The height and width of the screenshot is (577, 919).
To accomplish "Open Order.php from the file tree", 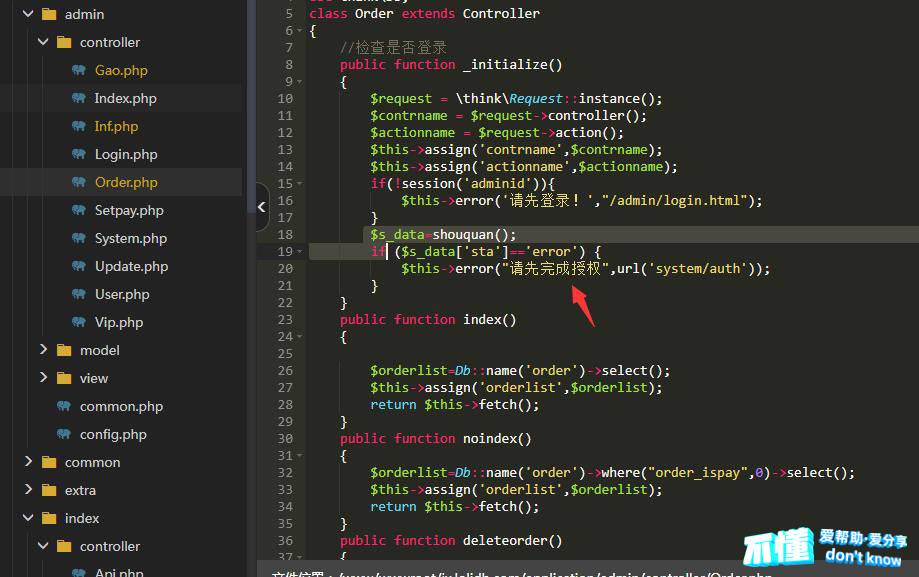I will (x=125, y=183).
